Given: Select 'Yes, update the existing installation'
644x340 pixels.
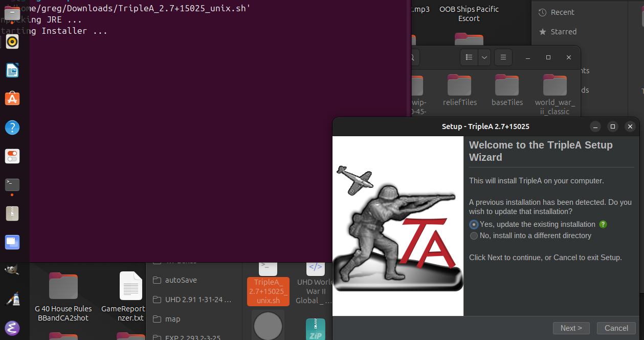Looking at the screenshot, I should [x=474, y=224].
